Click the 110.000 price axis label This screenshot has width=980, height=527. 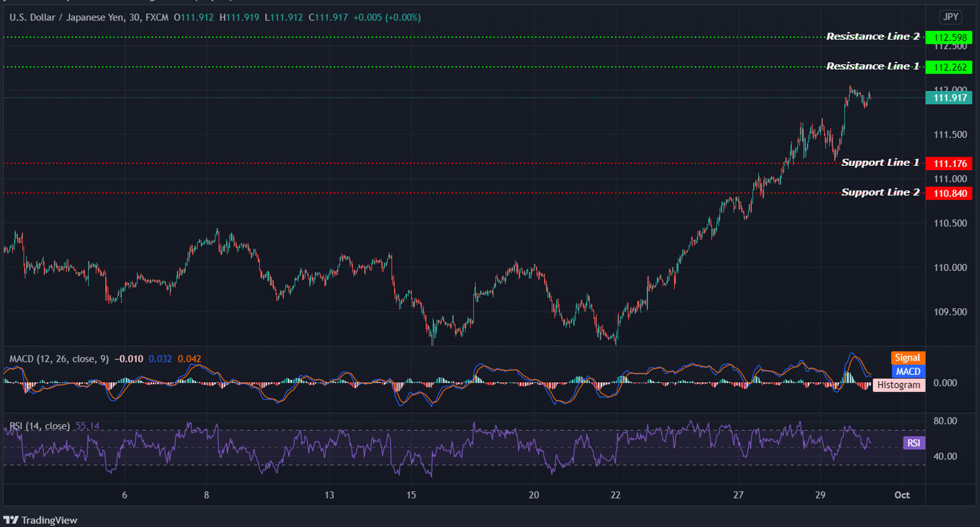pos(950,268)
